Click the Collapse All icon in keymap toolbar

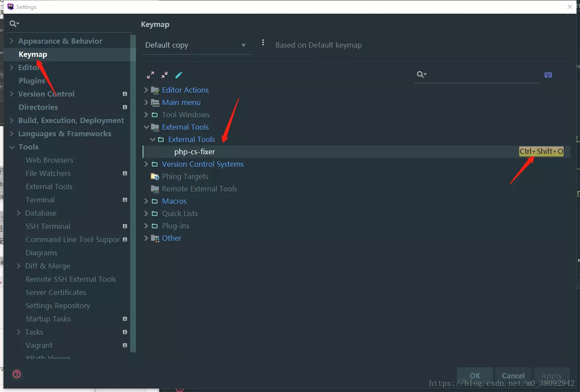[165, 75]
